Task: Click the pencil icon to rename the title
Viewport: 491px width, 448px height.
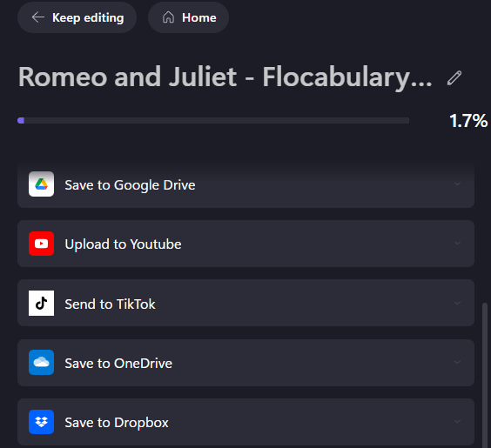Action: (x=454, y=77)
